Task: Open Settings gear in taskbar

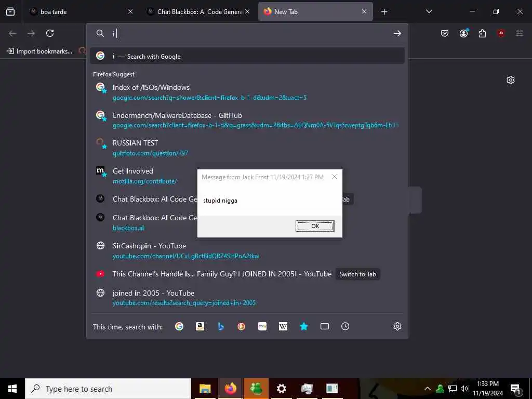Action: [281, 389]
